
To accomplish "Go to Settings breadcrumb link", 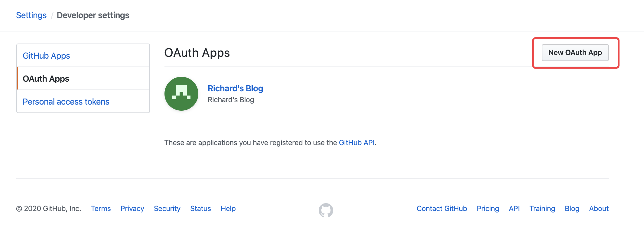I will click(x=31, y=15).
